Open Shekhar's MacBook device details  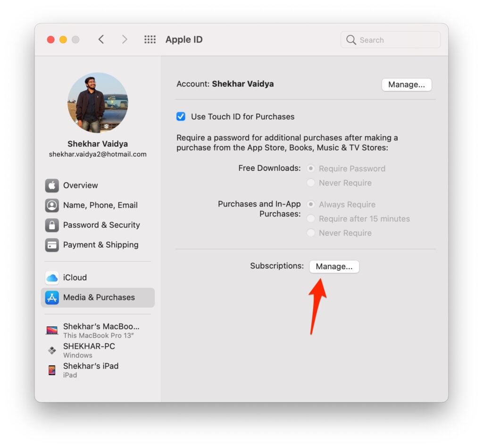98,331
